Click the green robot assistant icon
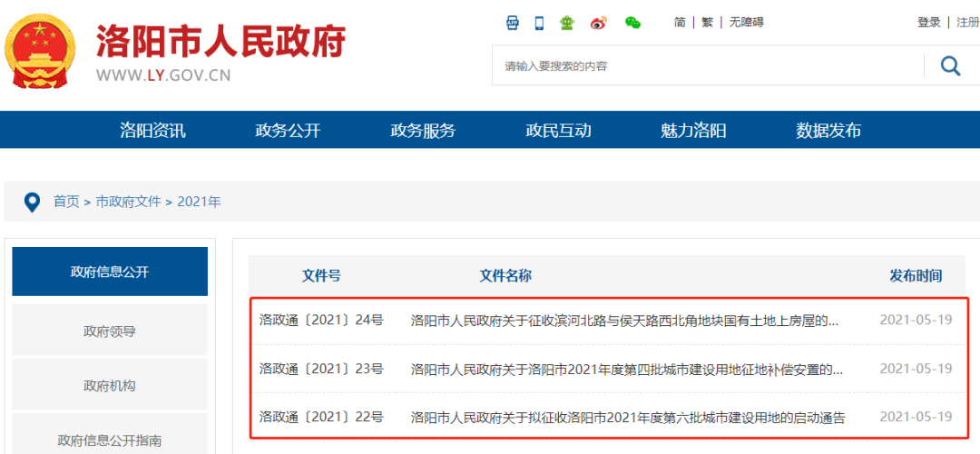980x454 pixels. click(x=567, y=23)
